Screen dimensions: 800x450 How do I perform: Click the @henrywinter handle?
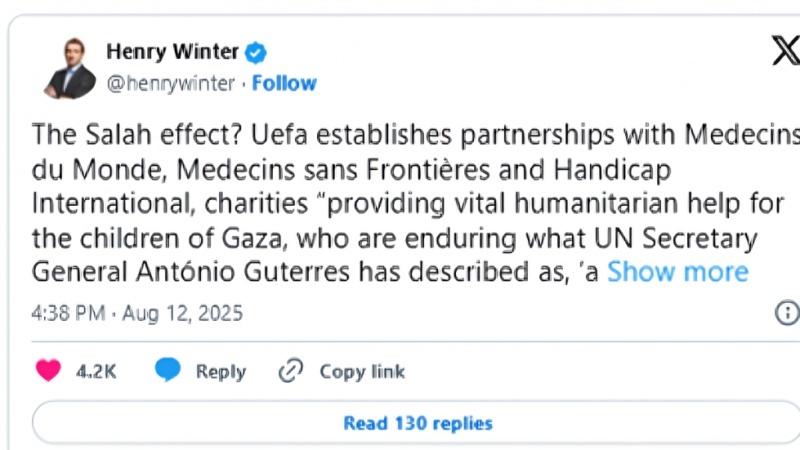pos(170,83)
